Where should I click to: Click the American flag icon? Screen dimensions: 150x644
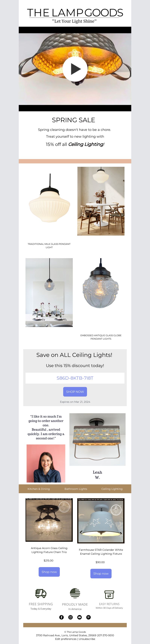75,593
